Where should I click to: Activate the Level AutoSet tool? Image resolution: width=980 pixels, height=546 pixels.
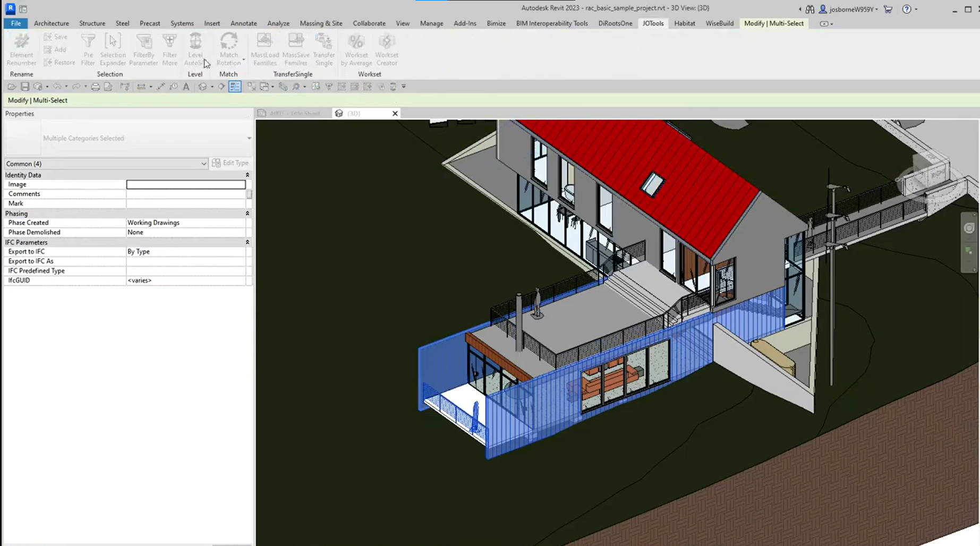pos(195,50)
